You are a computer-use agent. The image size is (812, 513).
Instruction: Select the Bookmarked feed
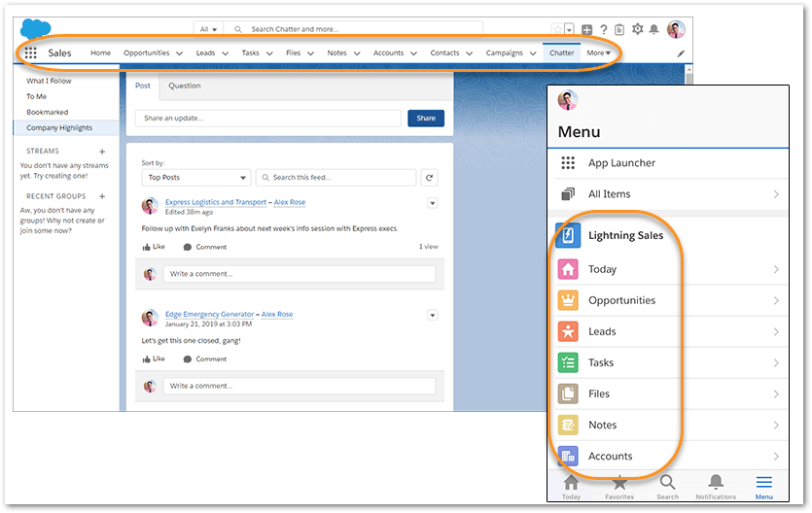[47, 113]
